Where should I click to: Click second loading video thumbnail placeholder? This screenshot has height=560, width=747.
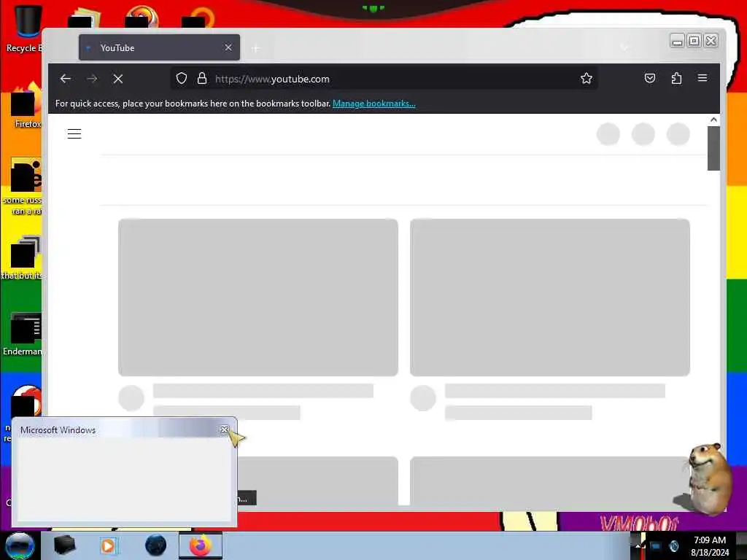click(550, 297)
